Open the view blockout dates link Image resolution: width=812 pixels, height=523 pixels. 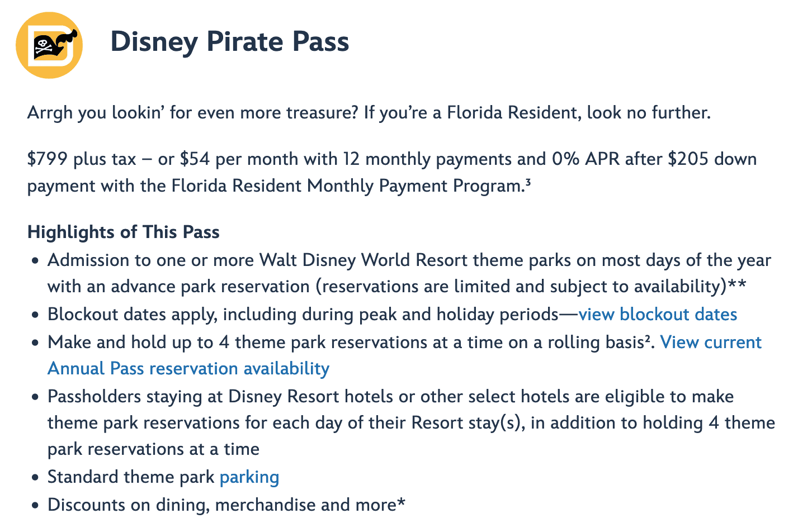click(658, 314)
